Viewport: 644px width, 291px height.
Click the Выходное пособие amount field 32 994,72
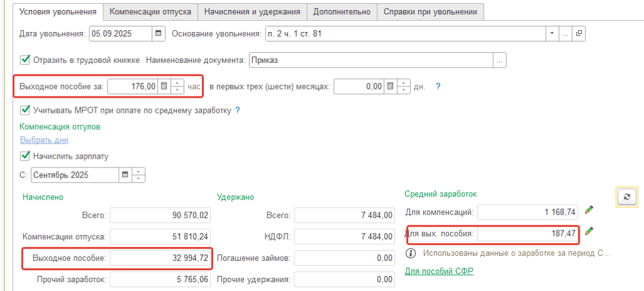161,258
